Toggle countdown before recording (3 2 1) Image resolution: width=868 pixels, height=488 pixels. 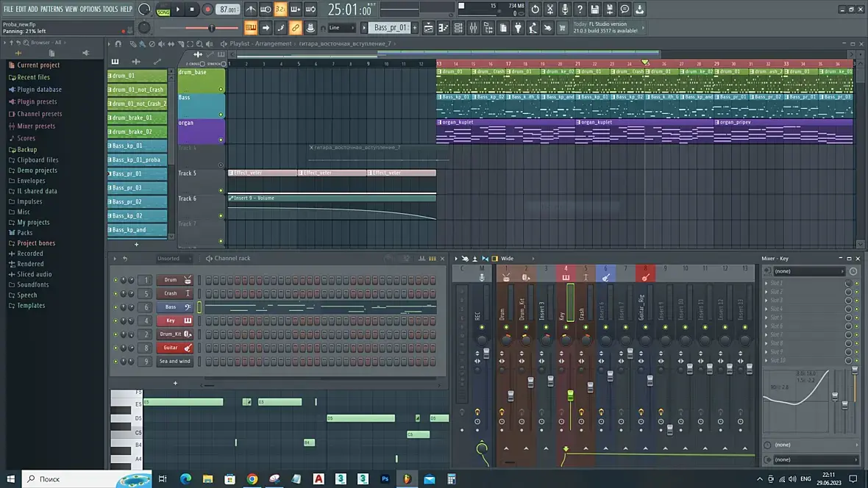click(281, 10)
